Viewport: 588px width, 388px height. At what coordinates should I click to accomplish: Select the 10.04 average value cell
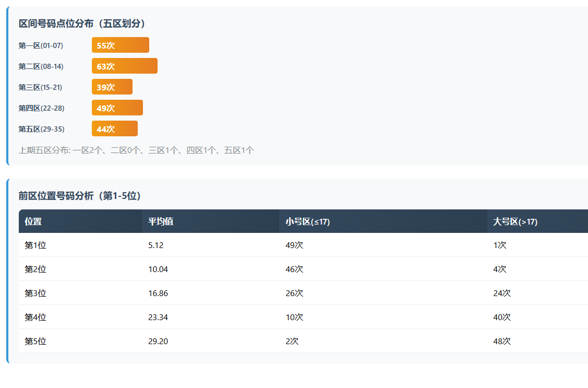coord(158,269)
